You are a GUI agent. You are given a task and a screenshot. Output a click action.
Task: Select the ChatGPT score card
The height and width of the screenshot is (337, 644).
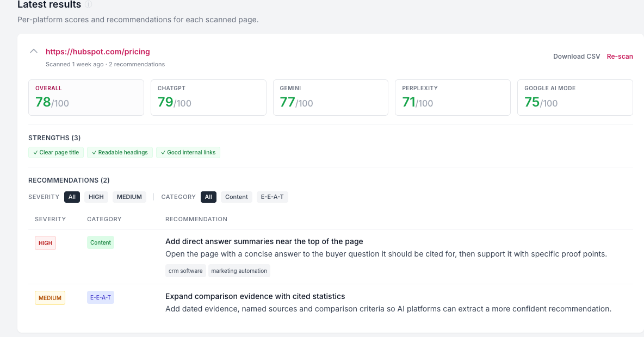[x=208, y=98]
